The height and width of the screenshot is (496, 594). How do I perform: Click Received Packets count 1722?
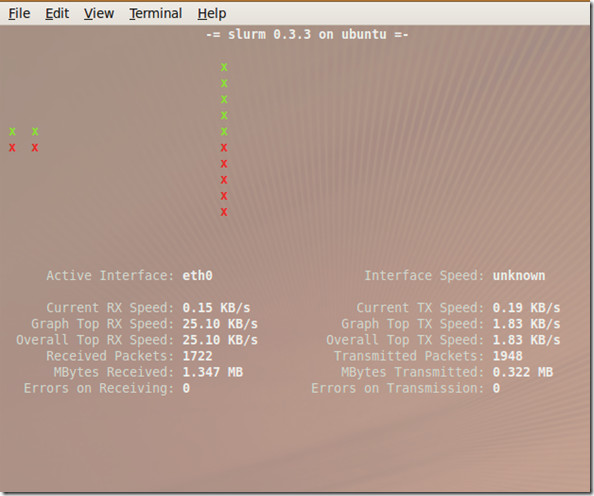(x=197, y=356)
